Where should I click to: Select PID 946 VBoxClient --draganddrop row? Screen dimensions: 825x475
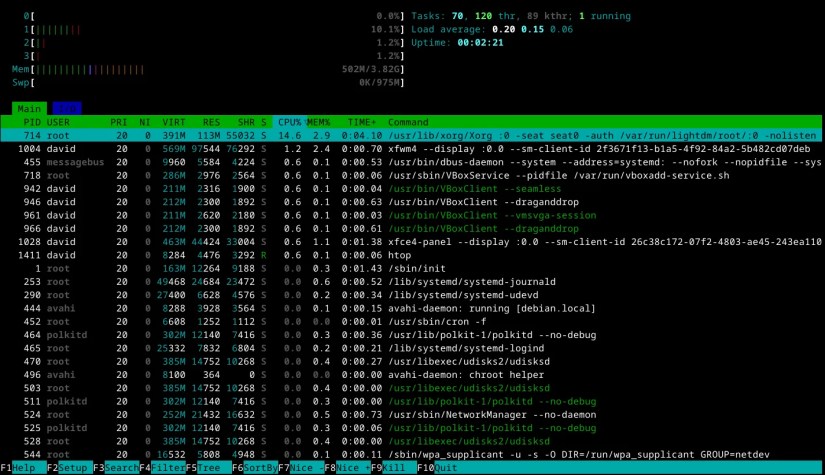coord(411,202)
